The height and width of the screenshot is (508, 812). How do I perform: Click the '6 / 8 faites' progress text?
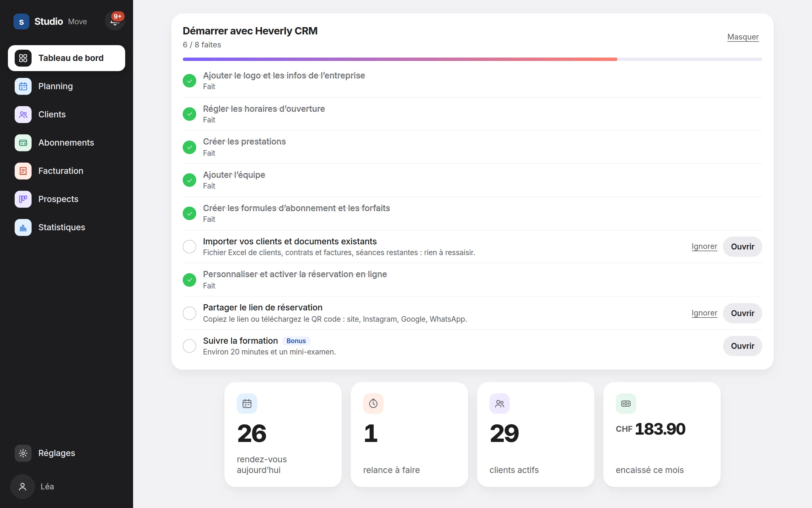202,45
